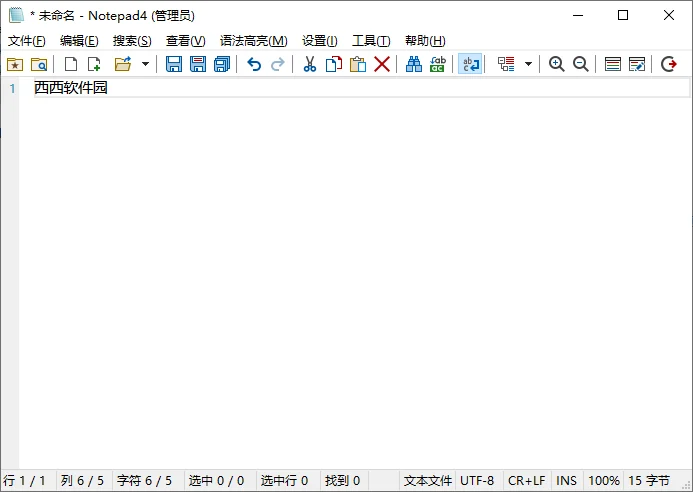Open the 查看(V) menu

point(186,41)
